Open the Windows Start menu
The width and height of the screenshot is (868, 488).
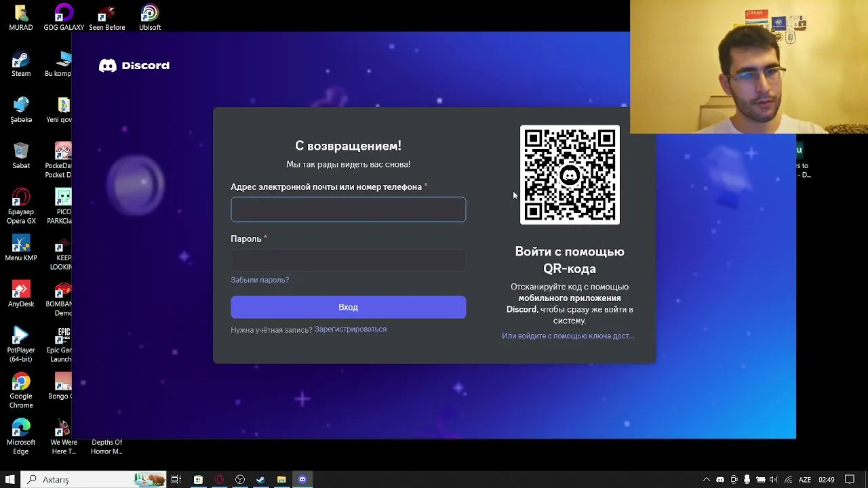[x=10, y=480]
